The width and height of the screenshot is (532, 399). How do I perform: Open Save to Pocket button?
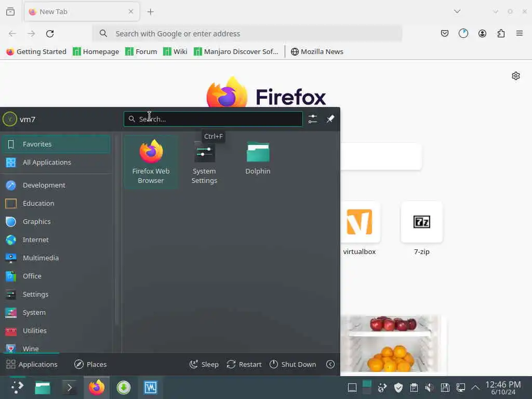tap(445, 33)
